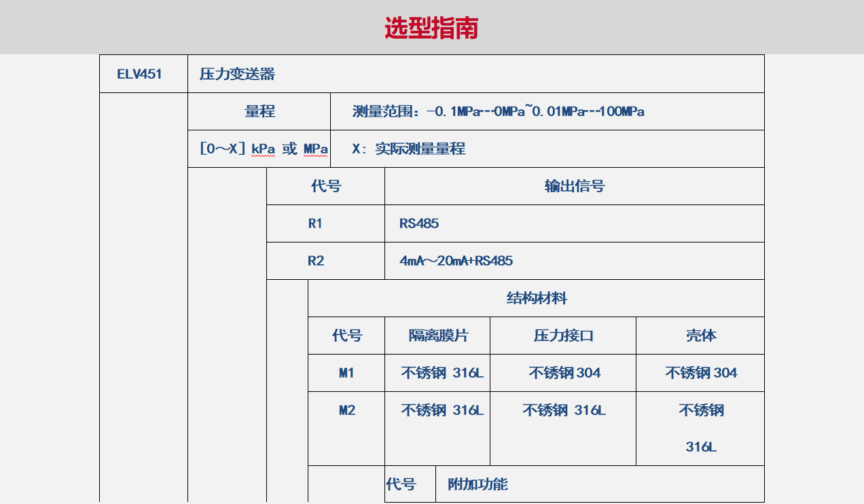Click the X: 实际测量量程 description
Image resolution: width=864 pixels, height=504 pixels.
[409, 149]
